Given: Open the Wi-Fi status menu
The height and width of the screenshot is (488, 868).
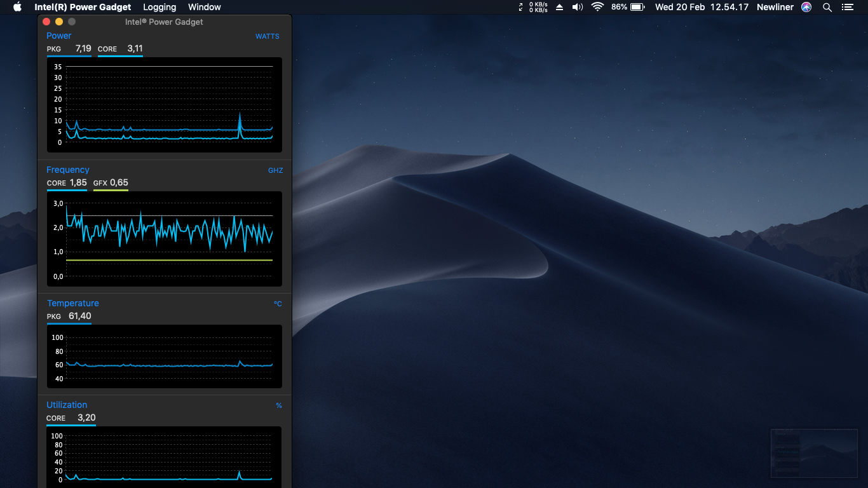Looking at the screenshot, I should (x=597, y=7).
